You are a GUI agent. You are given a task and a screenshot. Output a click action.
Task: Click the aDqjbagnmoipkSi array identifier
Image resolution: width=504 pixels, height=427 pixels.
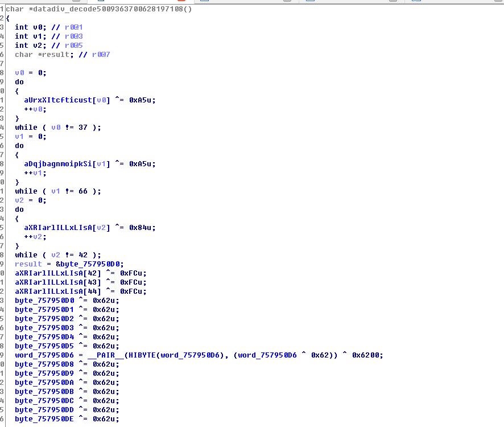click(58, 164)
